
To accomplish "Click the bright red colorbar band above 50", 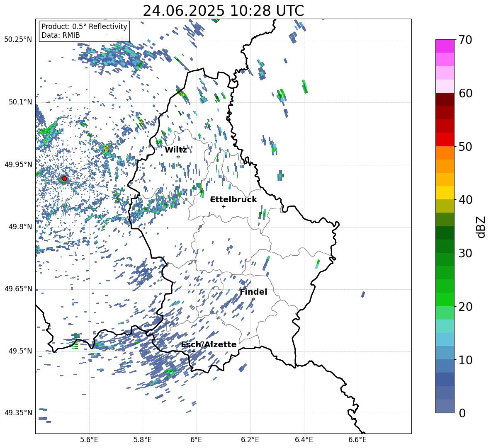I will [x=445, y=140].
